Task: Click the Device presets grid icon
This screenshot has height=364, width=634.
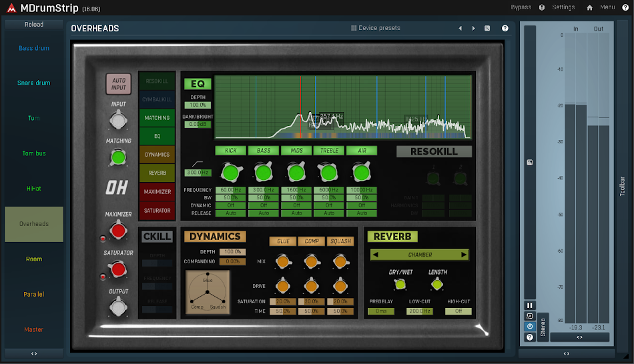Action: 354,28
